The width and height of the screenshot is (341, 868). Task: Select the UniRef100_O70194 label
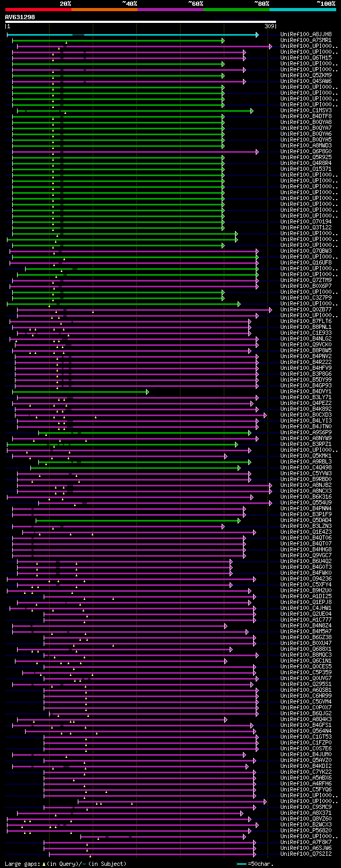306,222
